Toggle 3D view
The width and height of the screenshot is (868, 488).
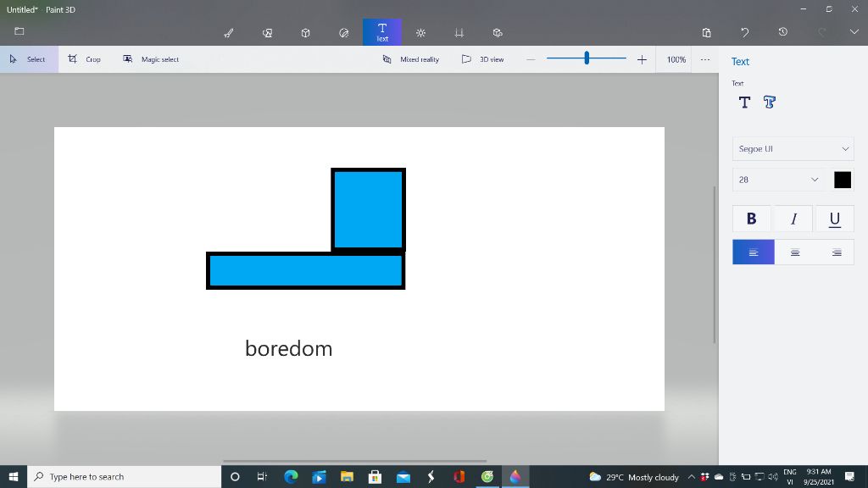click(x=482, y=59)
